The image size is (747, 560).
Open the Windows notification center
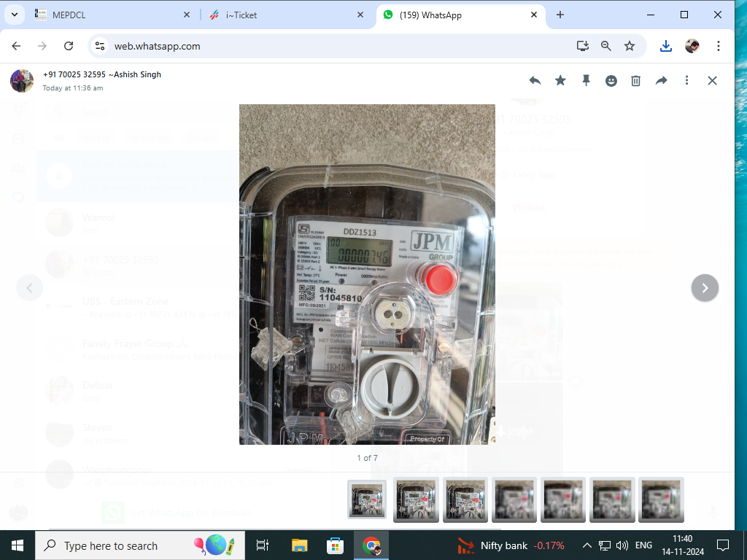[x=723, y=545]
